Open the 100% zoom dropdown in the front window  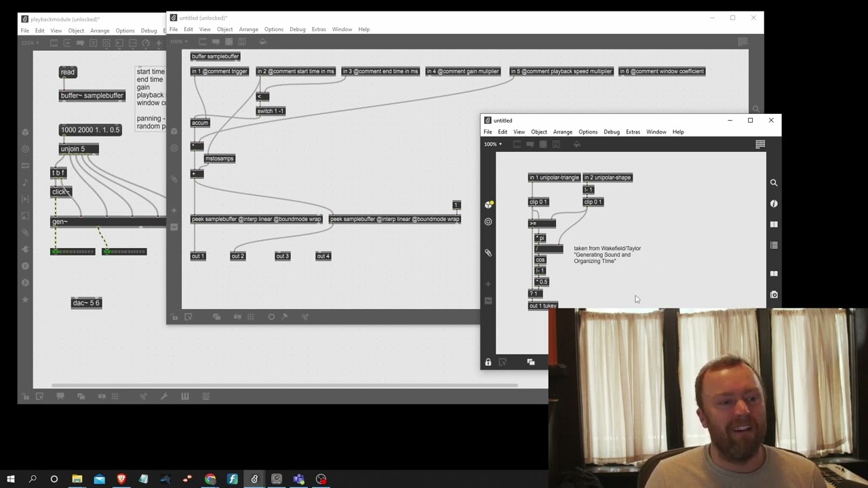(493, 144)
